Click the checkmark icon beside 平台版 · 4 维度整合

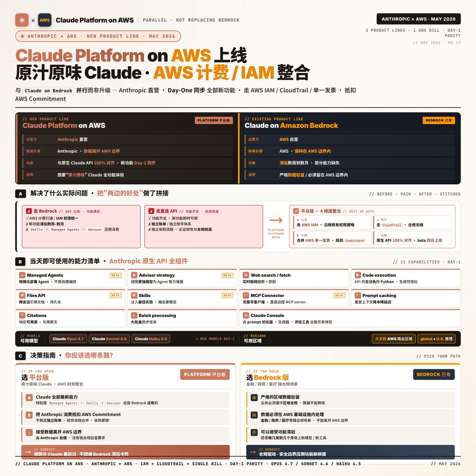pos(296,211)
